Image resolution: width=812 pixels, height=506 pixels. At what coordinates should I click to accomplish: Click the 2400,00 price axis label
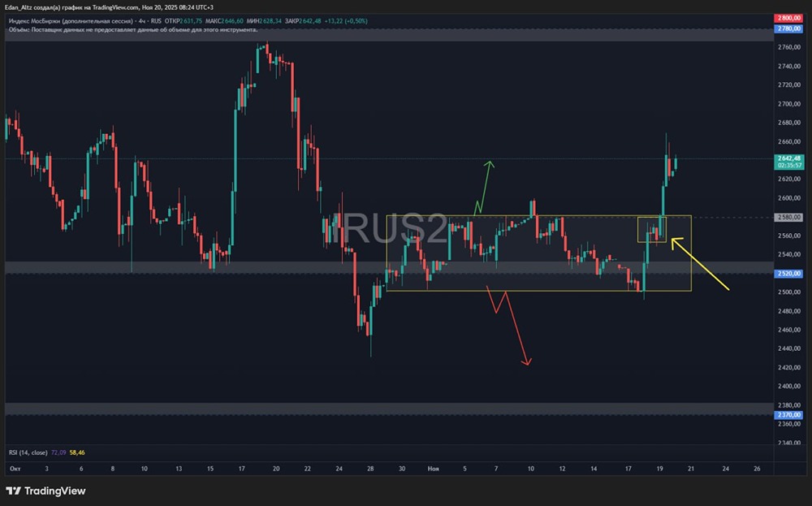click(789, 387)
